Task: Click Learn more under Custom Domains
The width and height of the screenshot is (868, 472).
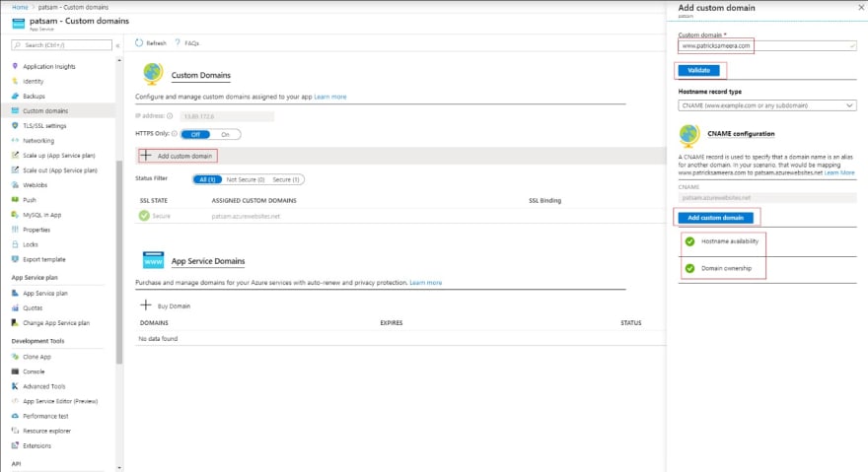Action: coord(329,97)
